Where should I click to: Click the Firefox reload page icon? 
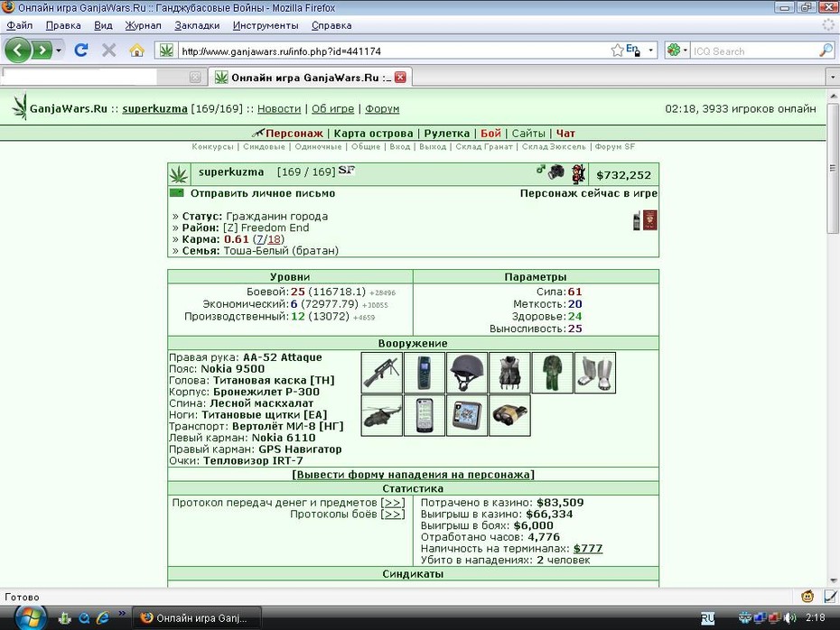(x=81, y=51)
